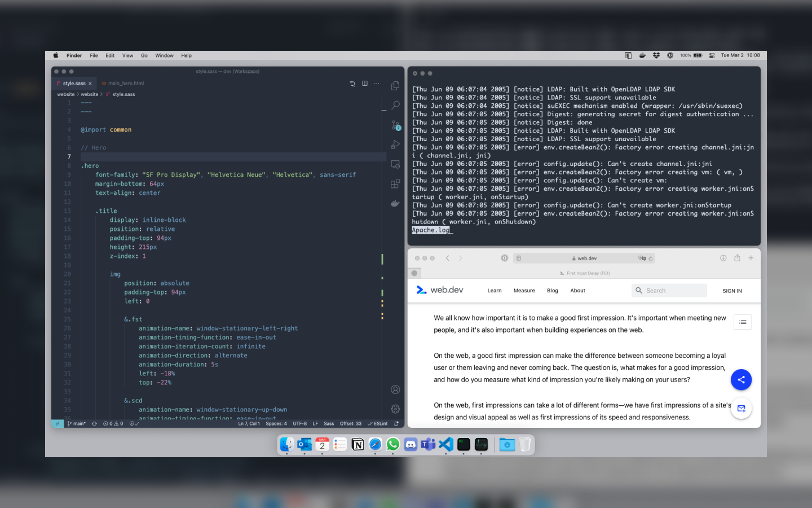Open the Finder File menu
This screenshot has width=812, height=508.
(x=94, y=55)
